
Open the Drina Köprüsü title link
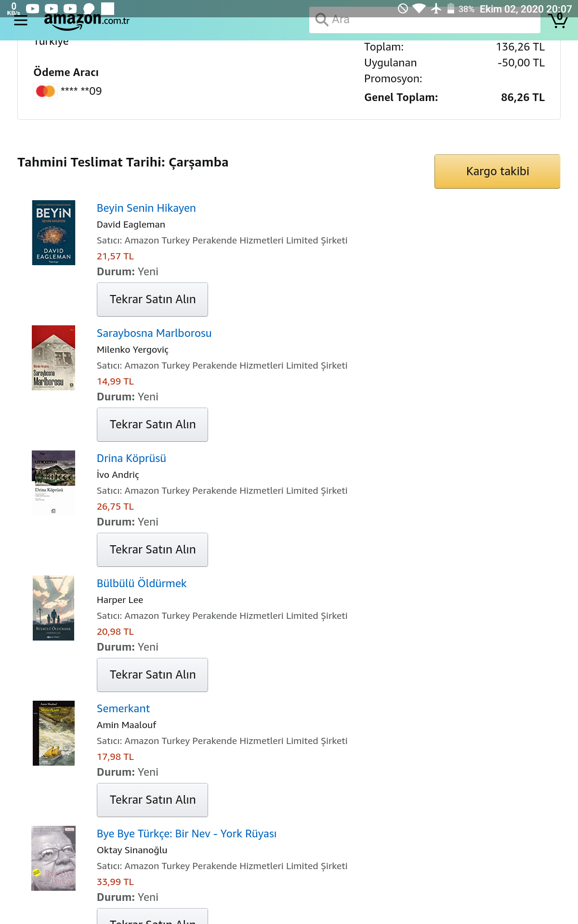(131, 458)
